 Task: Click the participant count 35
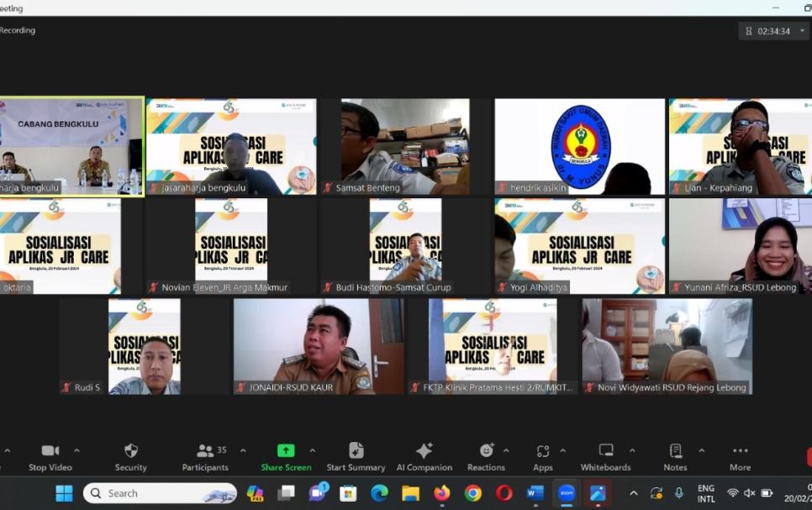(222, 450)
